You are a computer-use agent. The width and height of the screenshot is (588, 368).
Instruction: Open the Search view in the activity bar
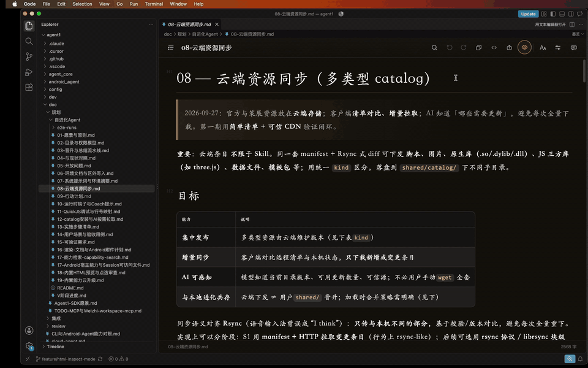coord(29,41)
